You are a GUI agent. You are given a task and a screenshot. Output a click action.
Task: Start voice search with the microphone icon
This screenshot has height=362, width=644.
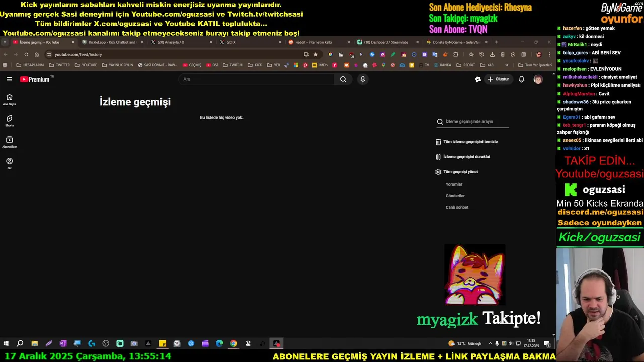tap(363, 79)
